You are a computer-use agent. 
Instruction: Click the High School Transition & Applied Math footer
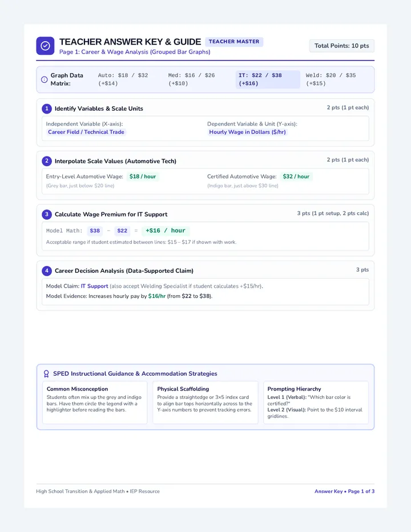click(x=98, y=491)
